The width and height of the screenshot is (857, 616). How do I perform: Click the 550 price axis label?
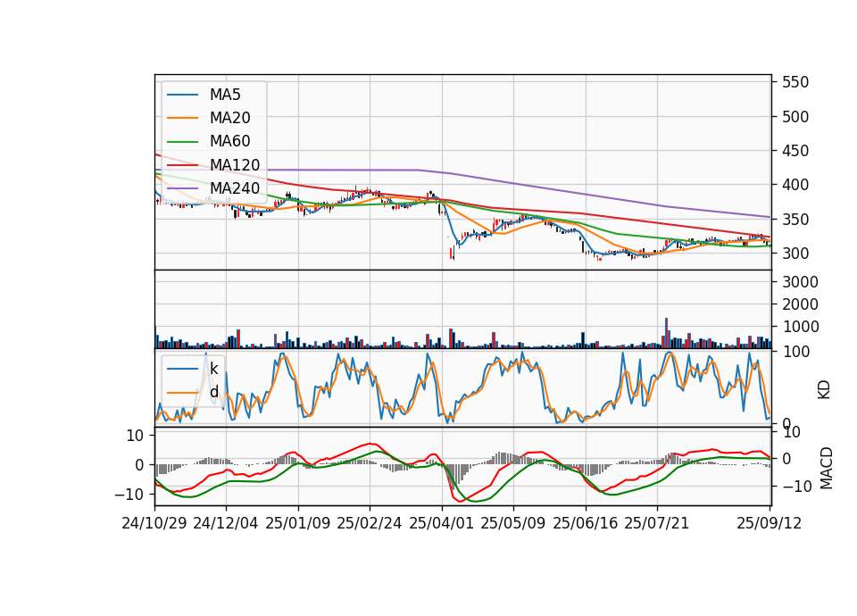795,82
